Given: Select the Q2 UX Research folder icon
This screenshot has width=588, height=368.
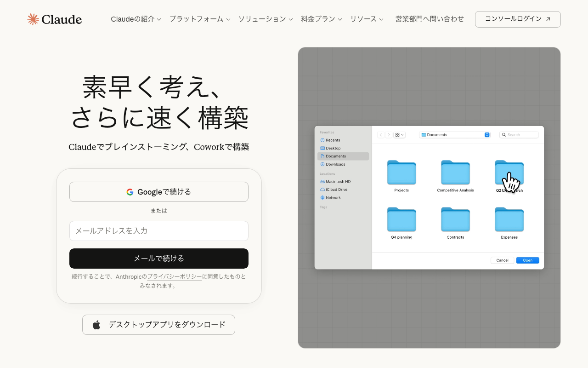Looking at the screenshot, I should click(509, 172).
